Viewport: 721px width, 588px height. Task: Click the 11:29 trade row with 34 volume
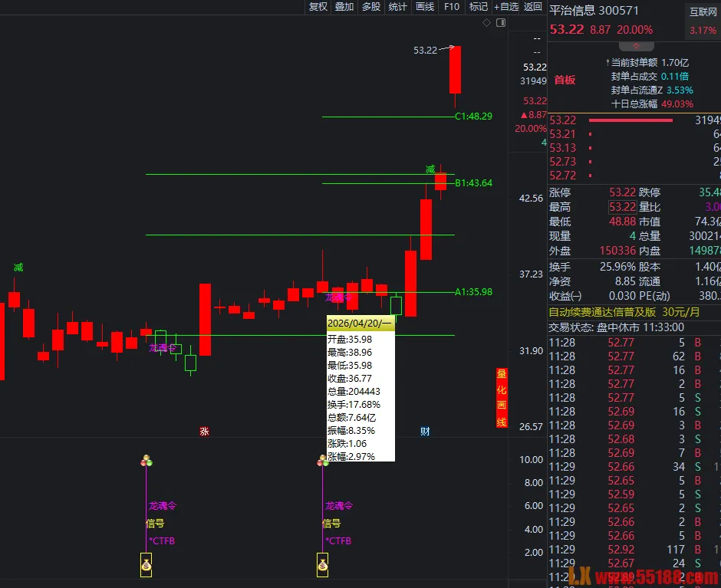pyautogui.click(x=635, y=467)
